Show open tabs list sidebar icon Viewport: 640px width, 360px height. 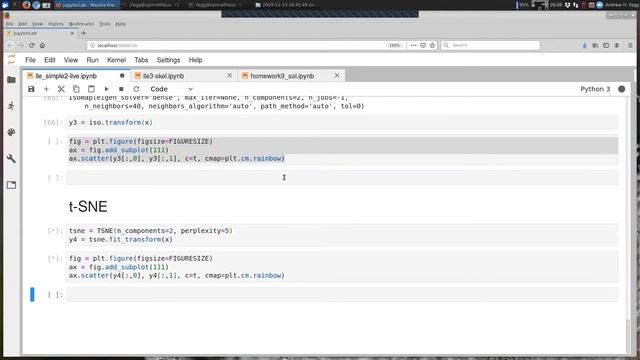11,185
